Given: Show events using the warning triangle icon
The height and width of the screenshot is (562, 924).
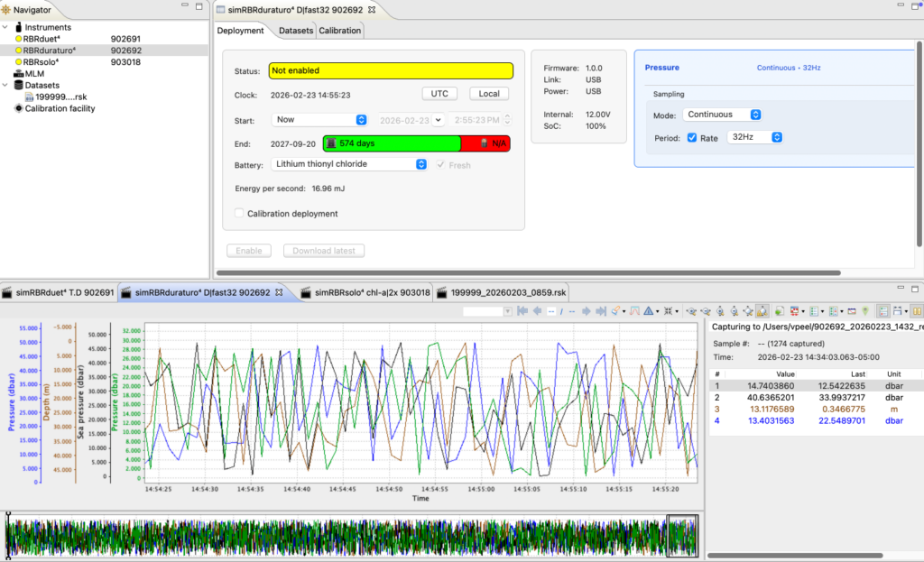Looking at the screenshot, I should coord(649,311).
